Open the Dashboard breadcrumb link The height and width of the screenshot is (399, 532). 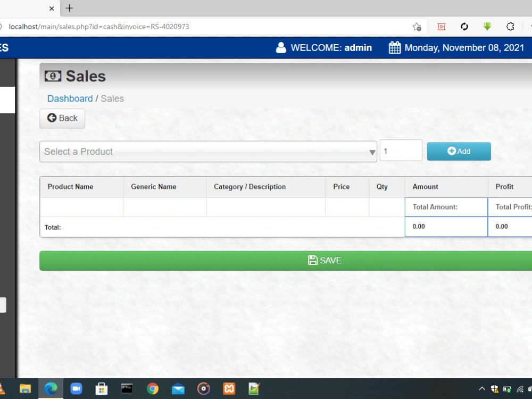(70, 99)
